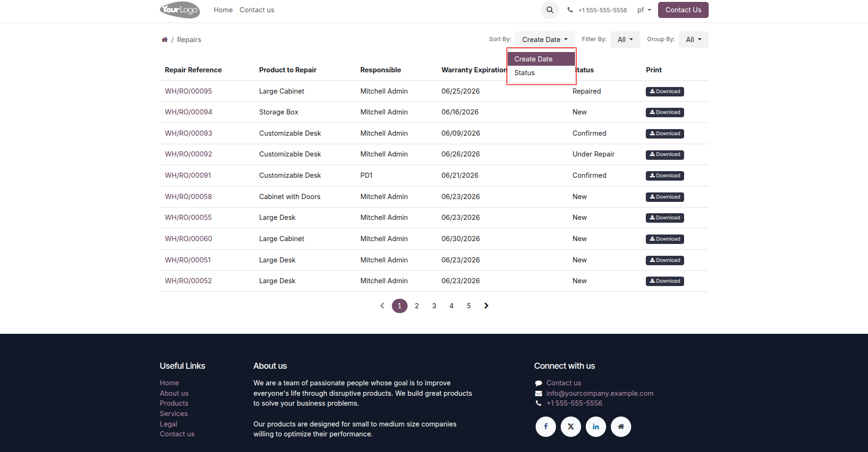This screenshot has width=868, height=452.
Task: Open the footer About us link
Action: [174, 393]
